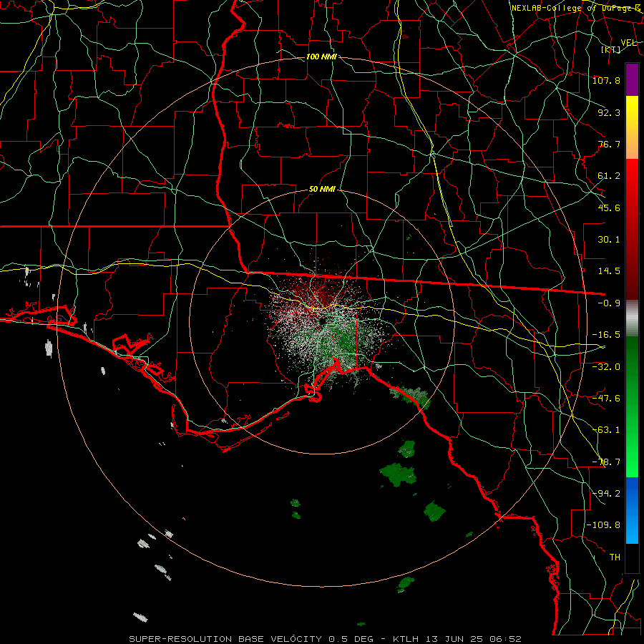This screenshot has width=644, height=644.
Task: Click the -78.7 velocity scale value
Action: point(606,462)
